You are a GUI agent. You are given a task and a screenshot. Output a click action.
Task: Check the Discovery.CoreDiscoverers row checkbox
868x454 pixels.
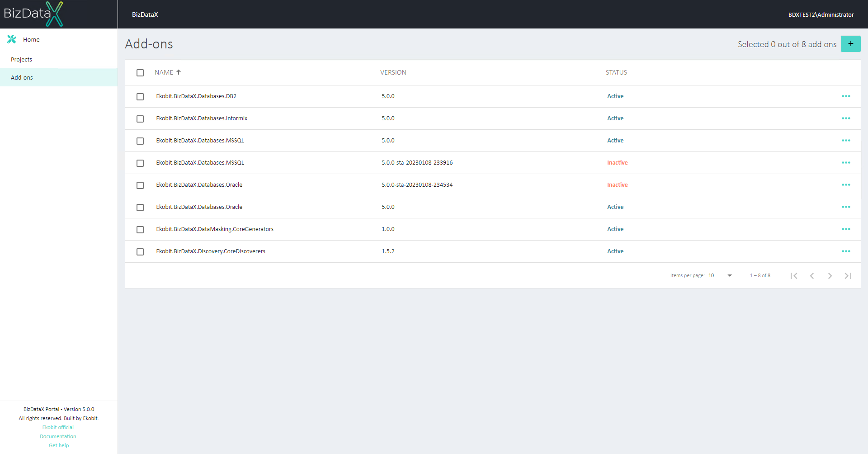[x=140, y=252]
